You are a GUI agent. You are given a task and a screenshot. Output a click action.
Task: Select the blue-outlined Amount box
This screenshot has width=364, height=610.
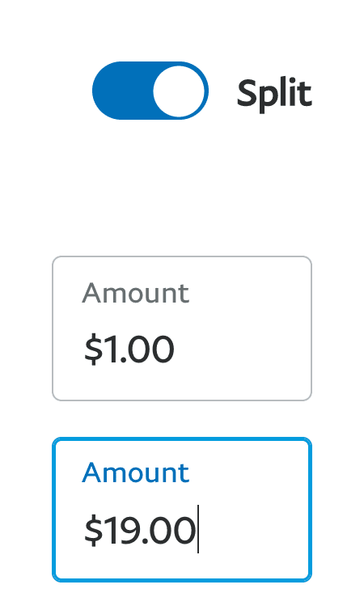(182, 510)
